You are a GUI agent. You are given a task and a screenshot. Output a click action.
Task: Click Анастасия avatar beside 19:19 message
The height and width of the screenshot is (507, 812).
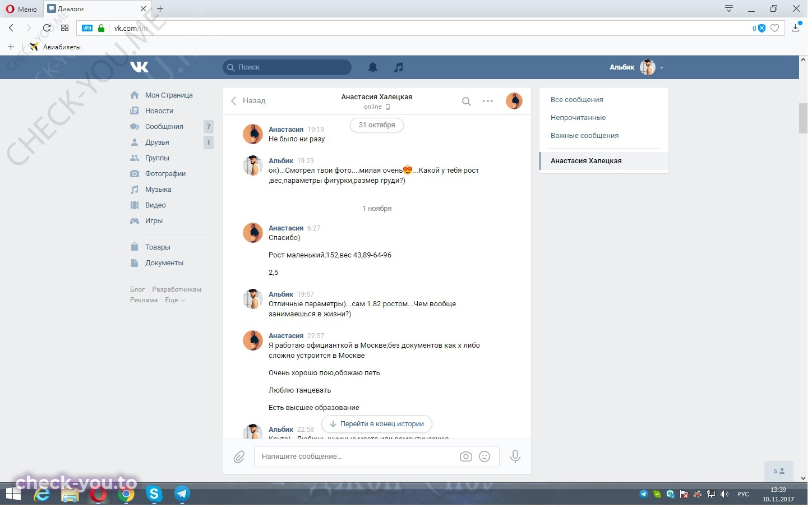pyautogui.click(x=253, y=135)
